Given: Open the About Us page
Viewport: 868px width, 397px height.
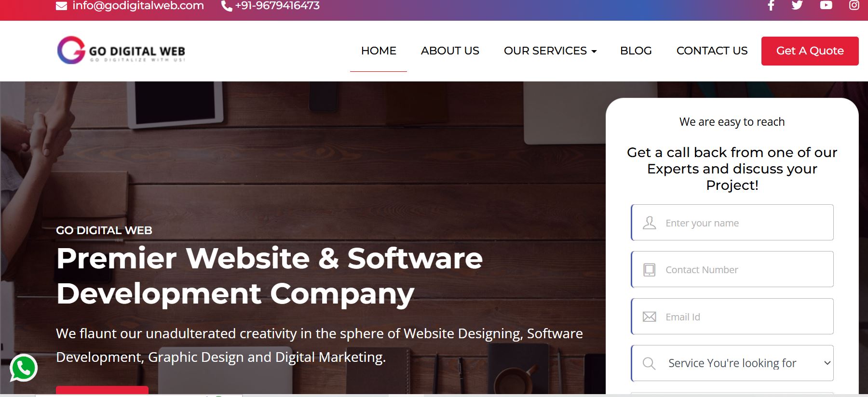Looking at the screenshot, I should pos(450,51).
